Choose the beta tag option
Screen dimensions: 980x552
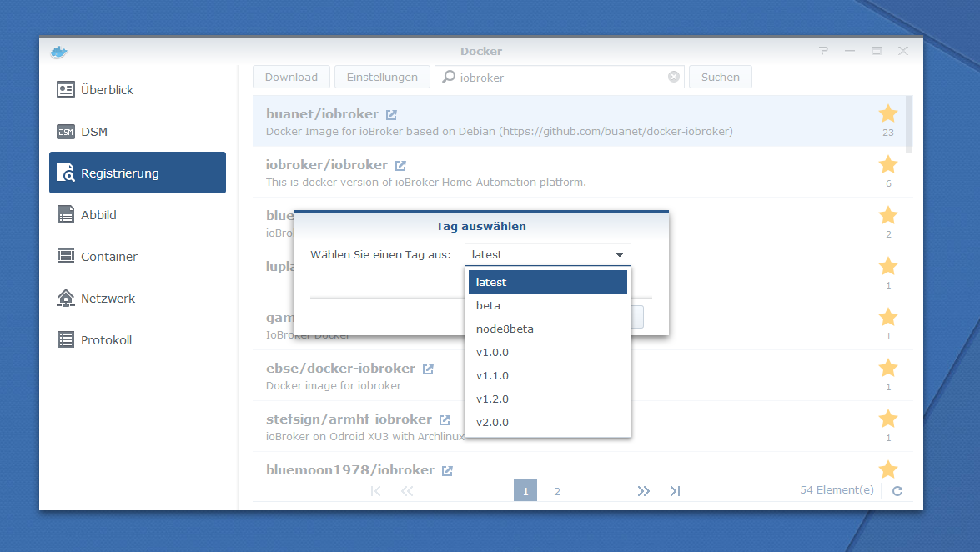547,305
